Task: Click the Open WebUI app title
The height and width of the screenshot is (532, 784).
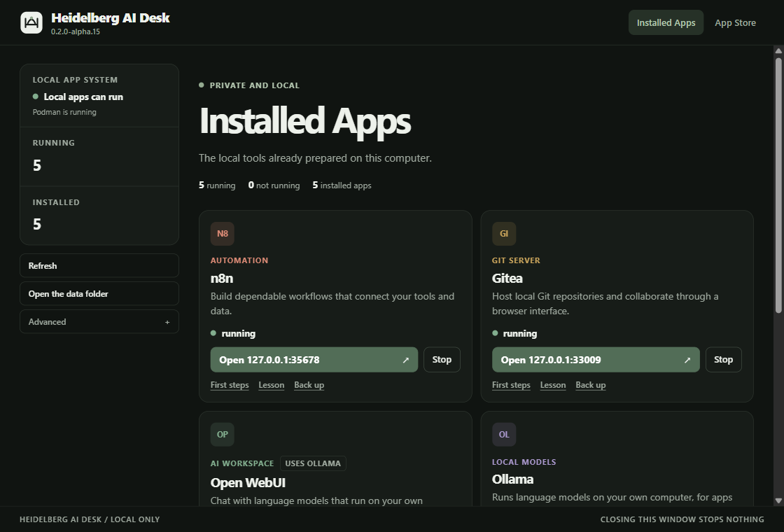Action: (248, 483)
